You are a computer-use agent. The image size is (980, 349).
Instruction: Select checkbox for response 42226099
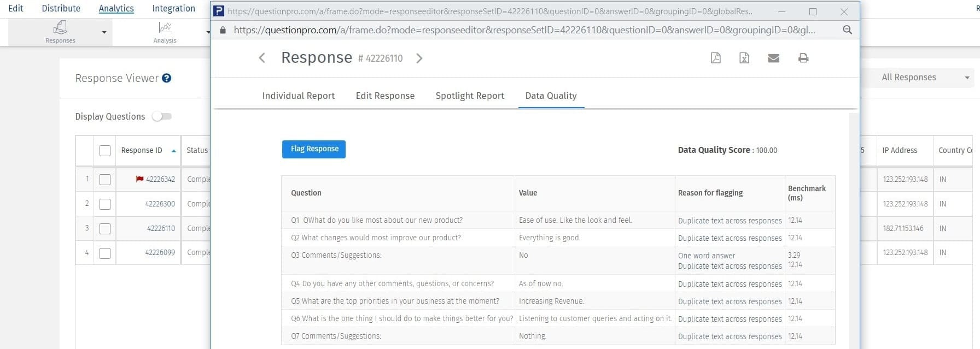point(105,253)
